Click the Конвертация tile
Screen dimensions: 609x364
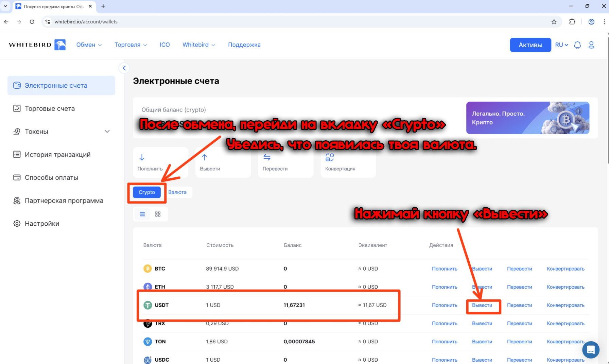(x=348, y=162)
